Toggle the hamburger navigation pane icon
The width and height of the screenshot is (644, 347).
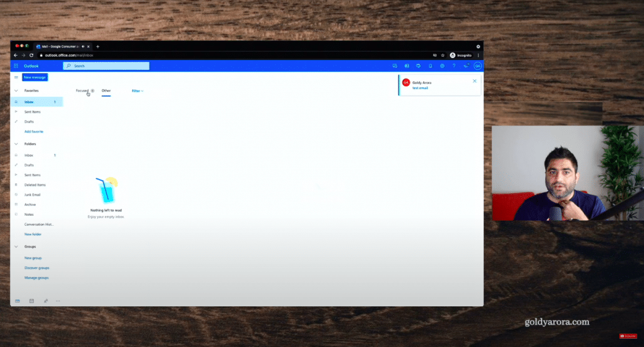(16, 77)
